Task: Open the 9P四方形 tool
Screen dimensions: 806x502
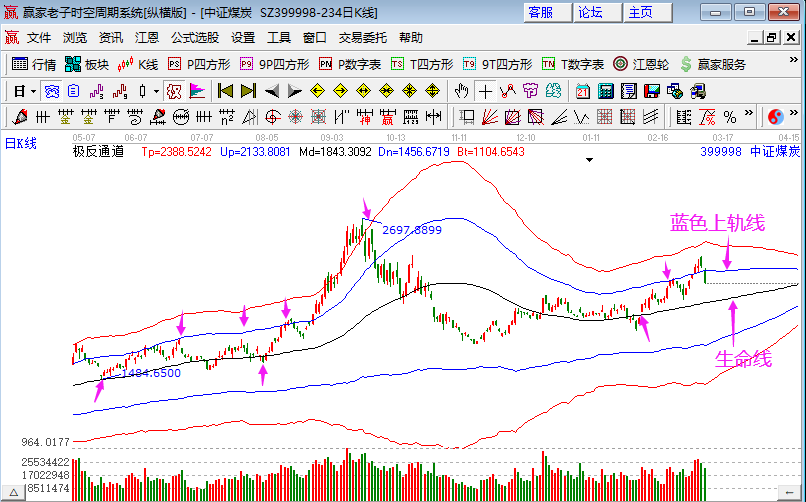Action: click(x=274, y=64)
